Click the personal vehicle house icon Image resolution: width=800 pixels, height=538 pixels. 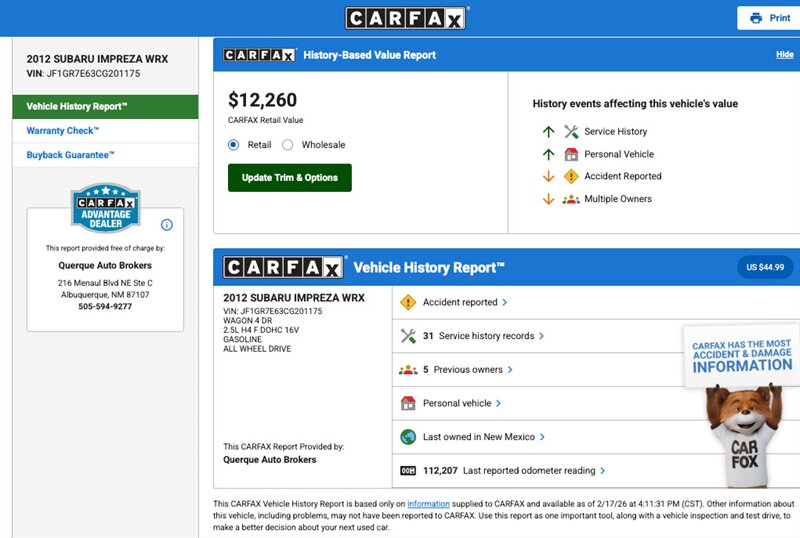[407, 403]
